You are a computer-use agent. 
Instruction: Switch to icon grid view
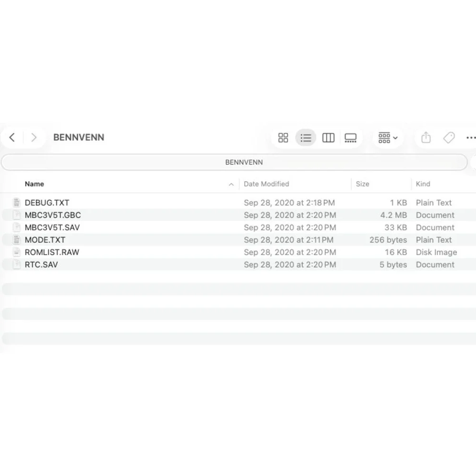283,138
